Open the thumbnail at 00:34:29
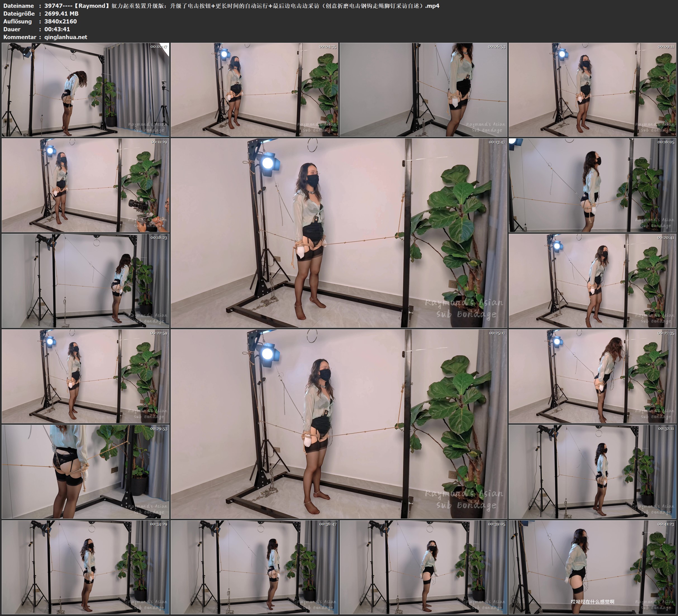Image resolution: width=678 pixels, height=616 pixels. pyautogui.click(x=85, y=567)
